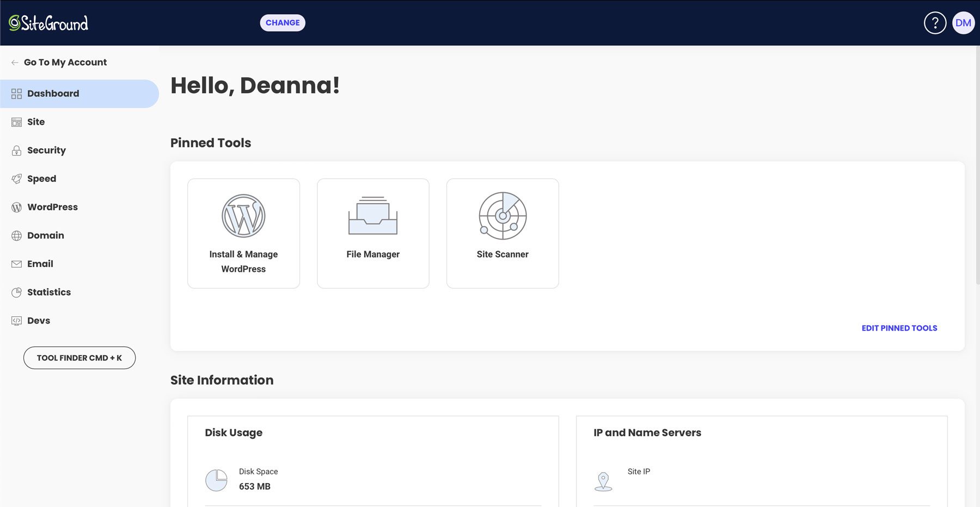
Task: Click the help question mark icon
Action: (x=935, y=22)
